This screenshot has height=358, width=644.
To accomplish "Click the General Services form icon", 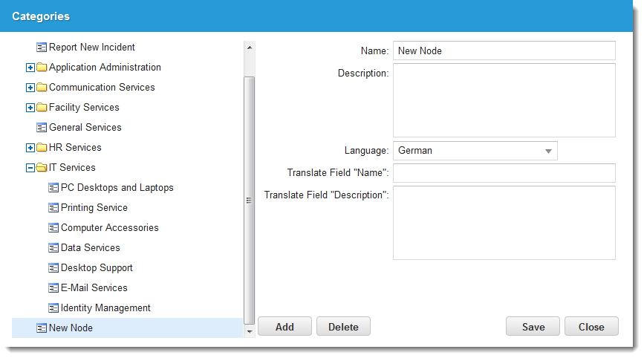I will tap(42, 128).
